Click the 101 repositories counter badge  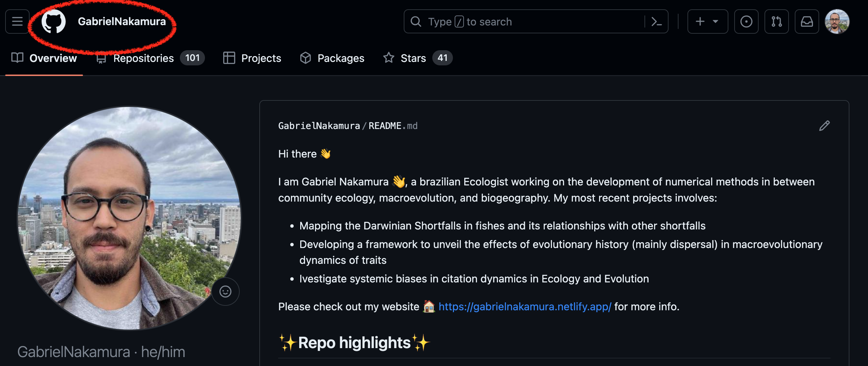[x=193, y=58]
